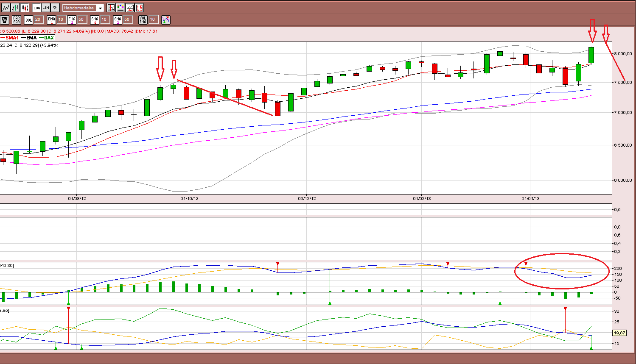The width and height of the screenshot is (636, 364).
Task: Open the NEWS icon
Action: (x=139, y=8)
